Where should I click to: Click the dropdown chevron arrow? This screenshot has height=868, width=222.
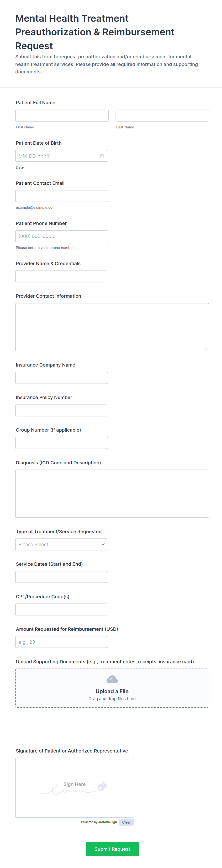(x=103, y=544)
